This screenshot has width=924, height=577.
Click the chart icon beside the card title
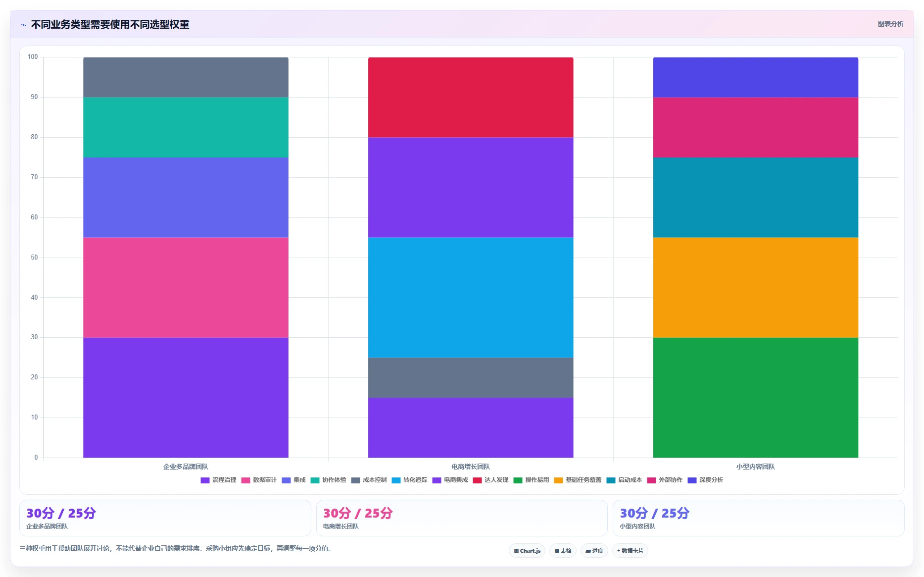[23, 25]
